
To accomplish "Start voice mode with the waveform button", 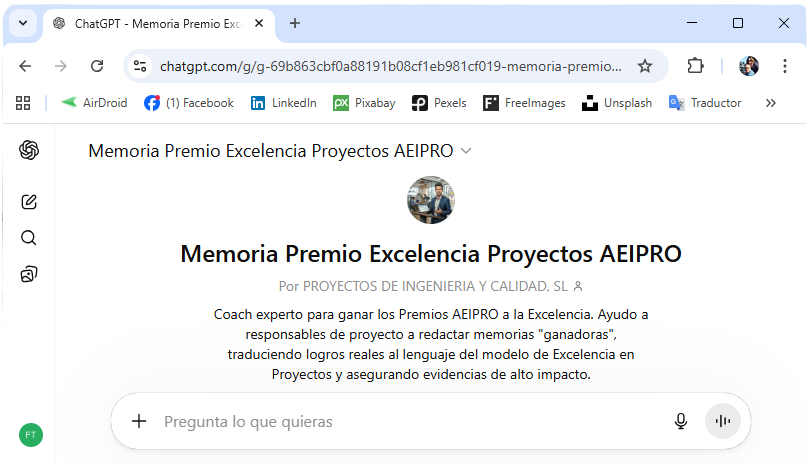I will click(x=723, y=421).
